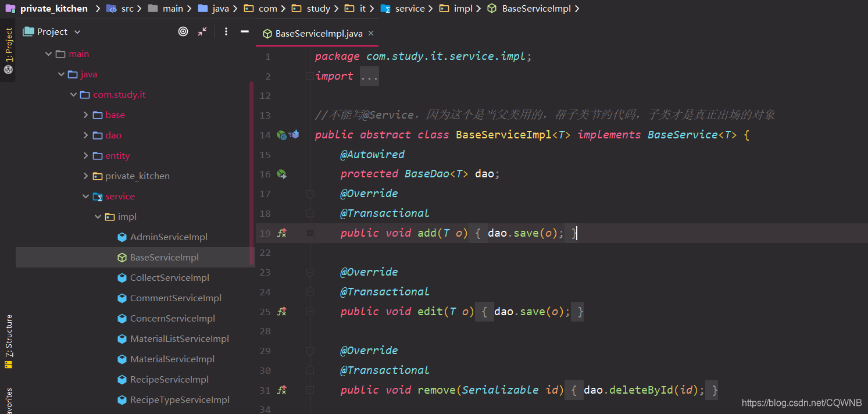Open Project panel options (three dots)
Image resolution: width=868 pixels, height=414 pixels.
click(x=226, y=32)
